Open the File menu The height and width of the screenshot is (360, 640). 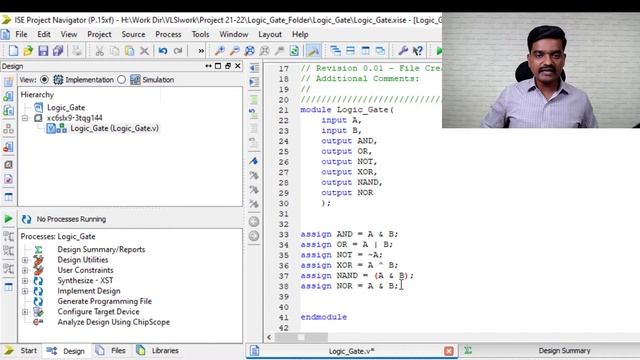click(21, 34)
